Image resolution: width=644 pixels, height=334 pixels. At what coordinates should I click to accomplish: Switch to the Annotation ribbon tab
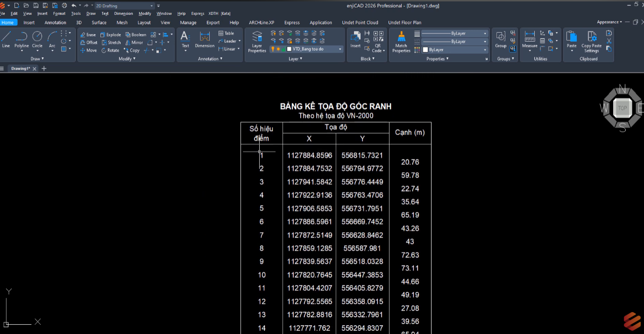tap(55, 22)
